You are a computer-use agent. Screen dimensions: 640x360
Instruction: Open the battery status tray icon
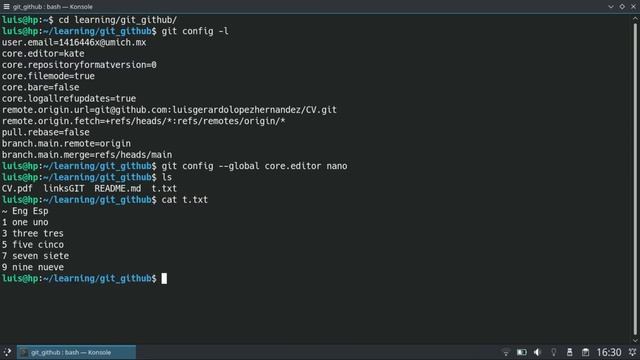pos(522,352)
